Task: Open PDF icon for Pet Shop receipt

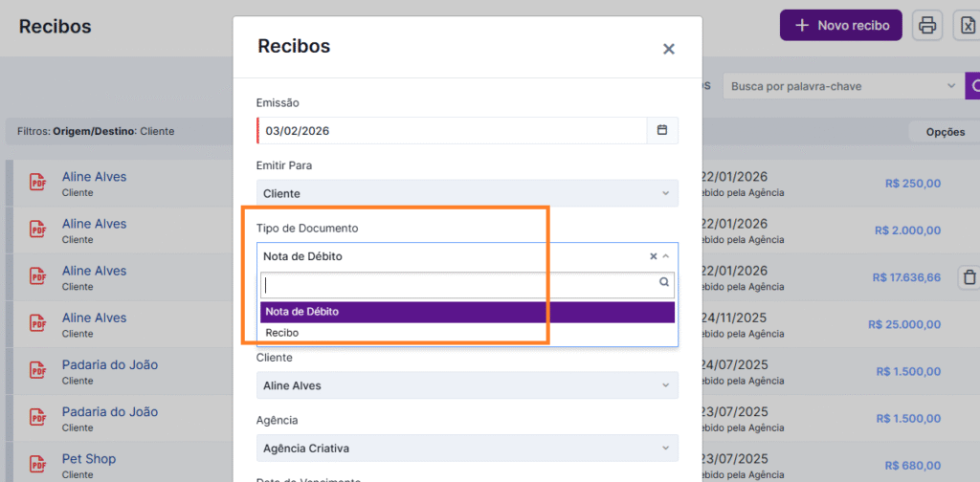Action: [x=38, y=465]
